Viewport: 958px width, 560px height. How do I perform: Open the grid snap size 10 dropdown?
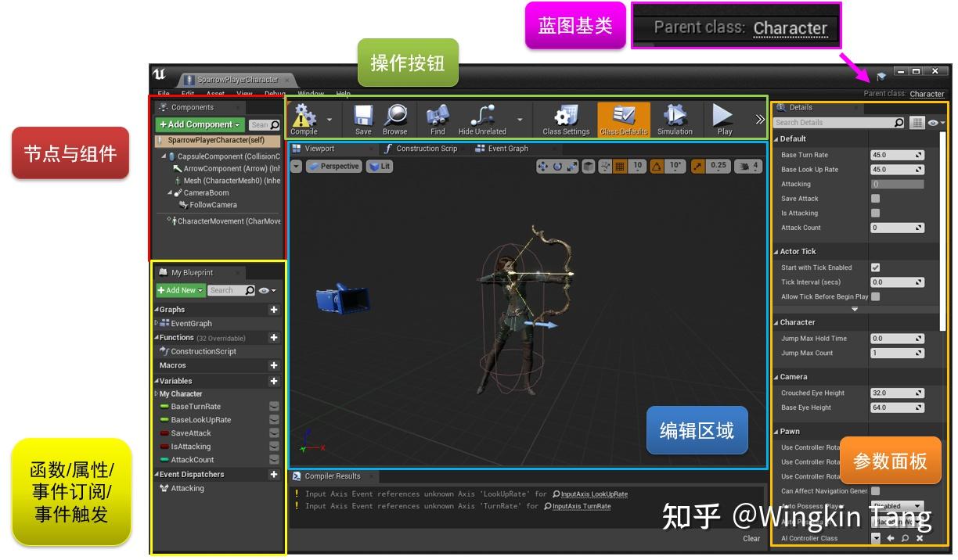point(638,166)
